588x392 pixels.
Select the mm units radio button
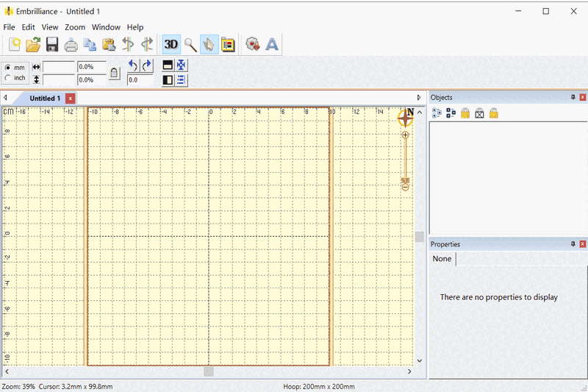pyautogui.click(x=8, y=68)
